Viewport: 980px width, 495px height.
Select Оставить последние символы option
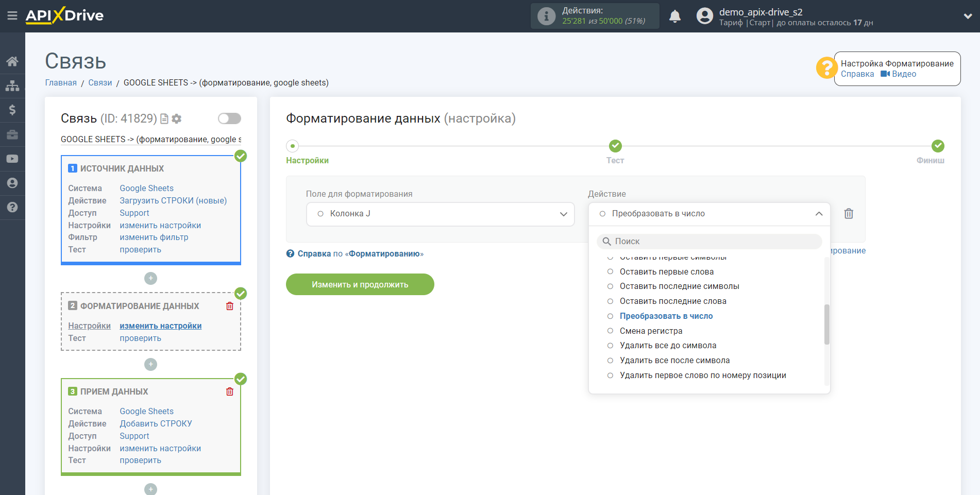pos(679,286)
